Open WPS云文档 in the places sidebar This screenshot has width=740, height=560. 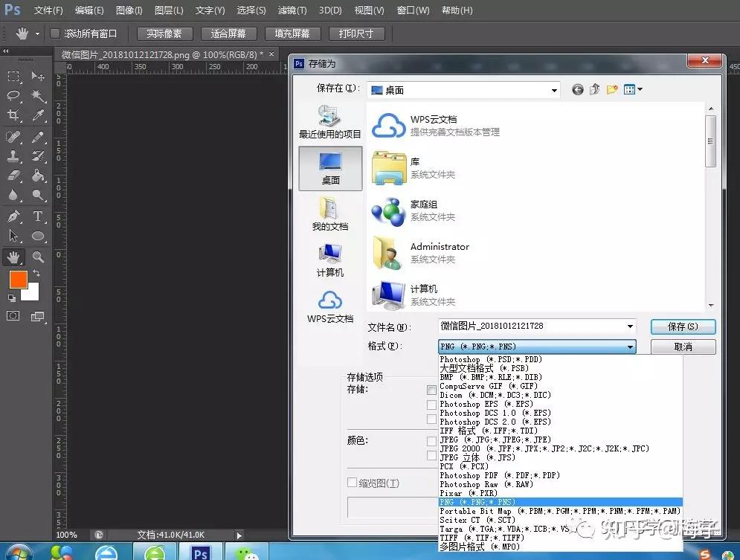(x=330, y=306)
